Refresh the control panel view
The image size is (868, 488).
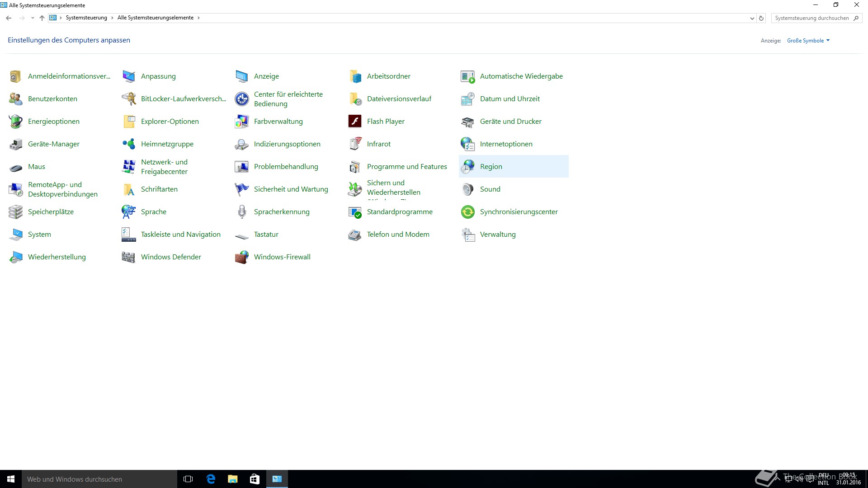point(761,19)
